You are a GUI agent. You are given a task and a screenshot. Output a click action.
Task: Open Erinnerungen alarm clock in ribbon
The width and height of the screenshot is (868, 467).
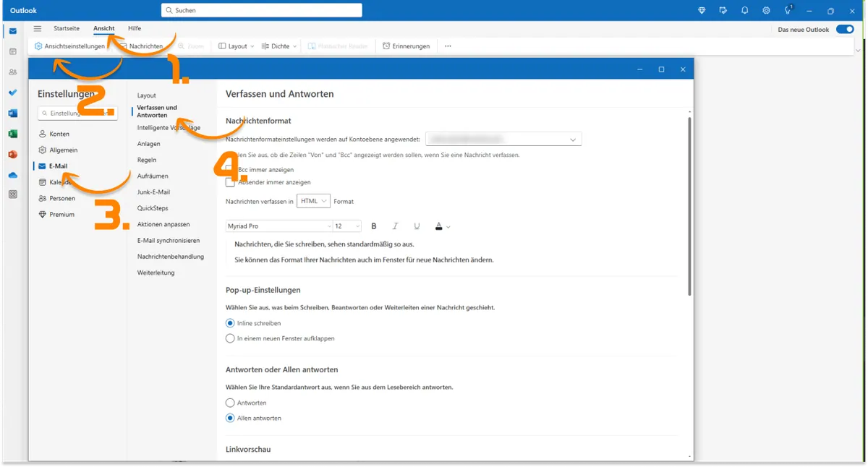pos(407,46)
